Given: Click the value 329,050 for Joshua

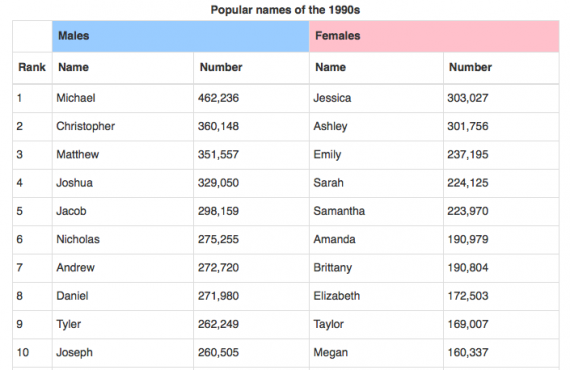Looking at the screenshot, I should click(218, 183).
